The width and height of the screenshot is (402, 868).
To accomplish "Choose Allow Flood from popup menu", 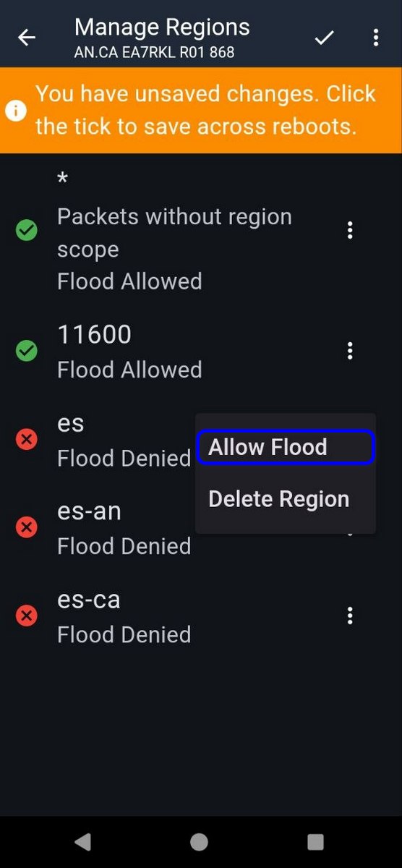I will pyautogui.click(x=286, y=447).
